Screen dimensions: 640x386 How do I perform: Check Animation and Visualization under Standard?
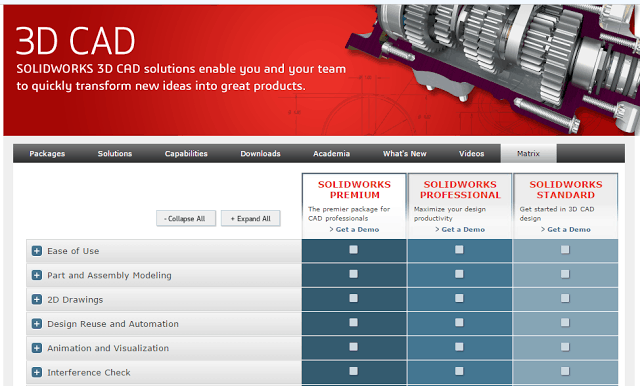pos(565,347)
